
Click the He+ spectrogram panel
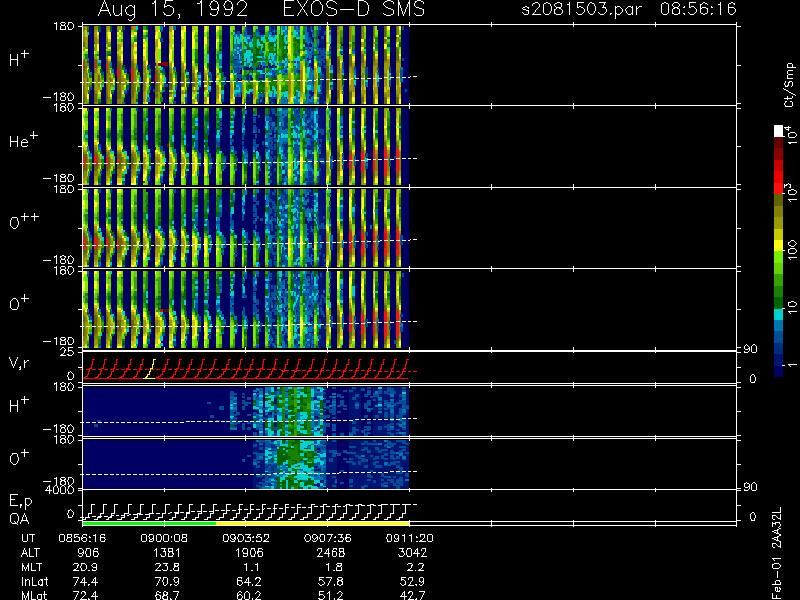click(246, 146)
